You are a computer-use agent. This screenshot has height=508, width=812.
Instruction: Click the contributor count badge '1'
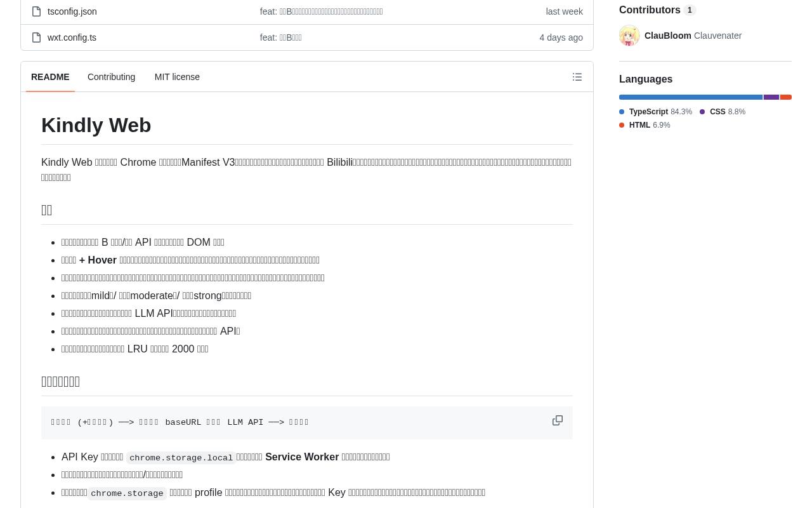coord(690,10)
